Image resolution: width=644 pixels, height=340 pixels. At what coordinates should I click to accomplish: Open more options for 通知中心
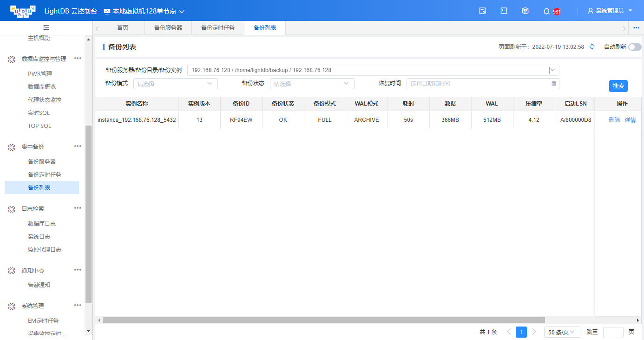(x=78, y=269)
